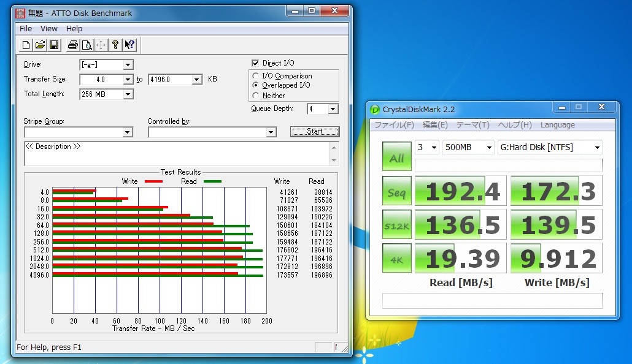Click the Seq write result 172.3
632x364 pixels.
(x=557, y=191)
